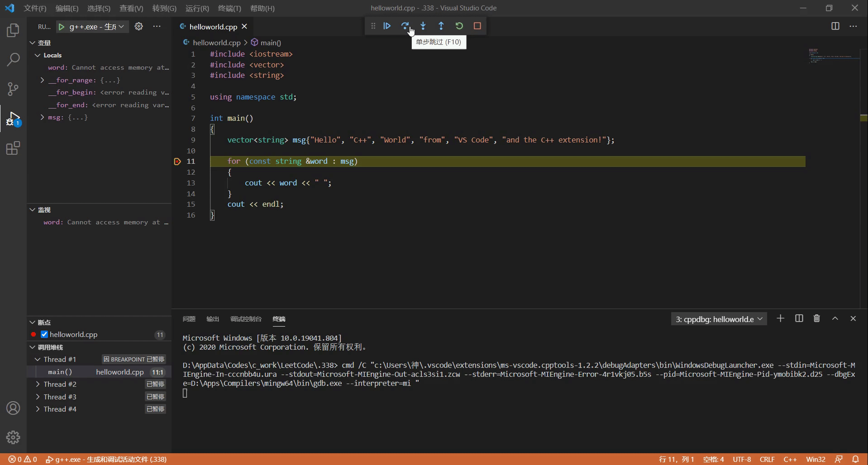Click Step Over (F10) debug button
868x465 pixels.
[x=405, y=26]
